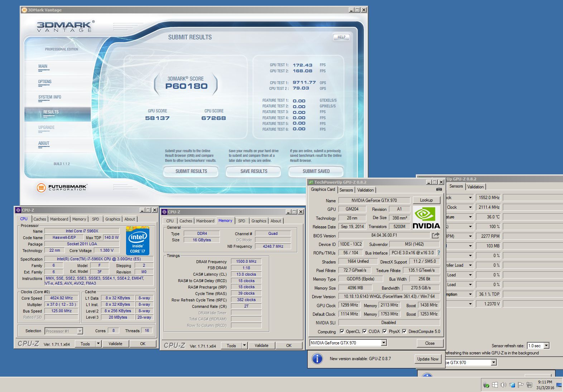This screenshot has width=563, height=392.
Task: Click the show desktop icon beside the clock
Action: [559, 385]
